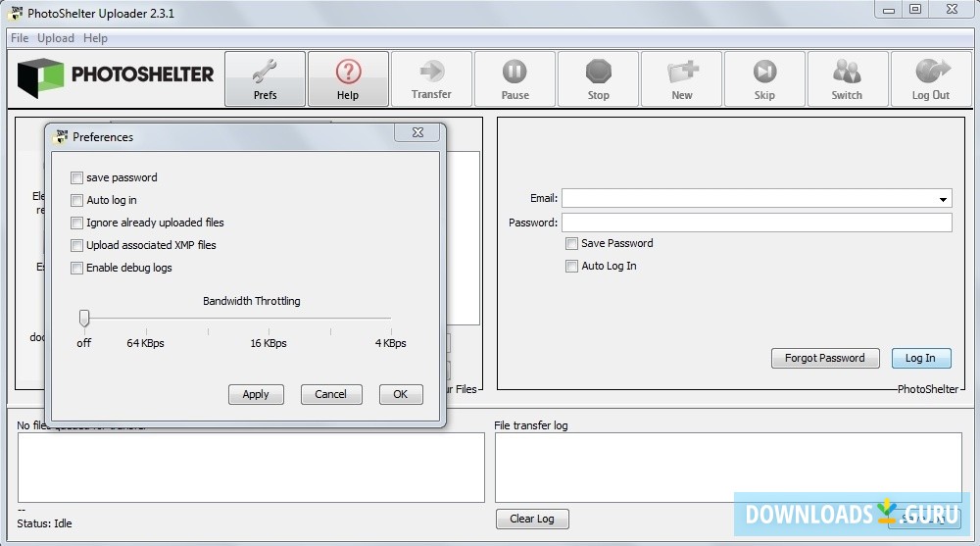Click inside the File transfer log box

pyautogui.click(x=728, y=468)
